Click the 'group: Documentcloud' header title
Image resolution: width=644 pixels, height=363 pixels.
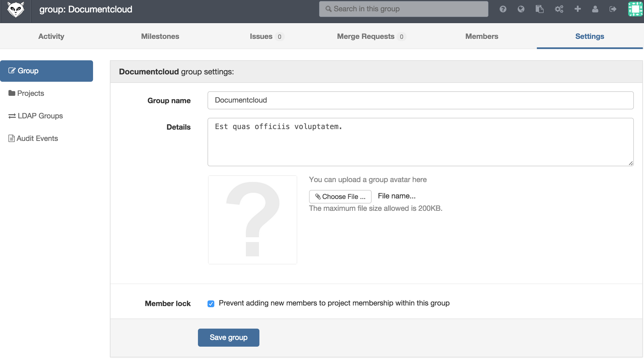pos(86,9)
